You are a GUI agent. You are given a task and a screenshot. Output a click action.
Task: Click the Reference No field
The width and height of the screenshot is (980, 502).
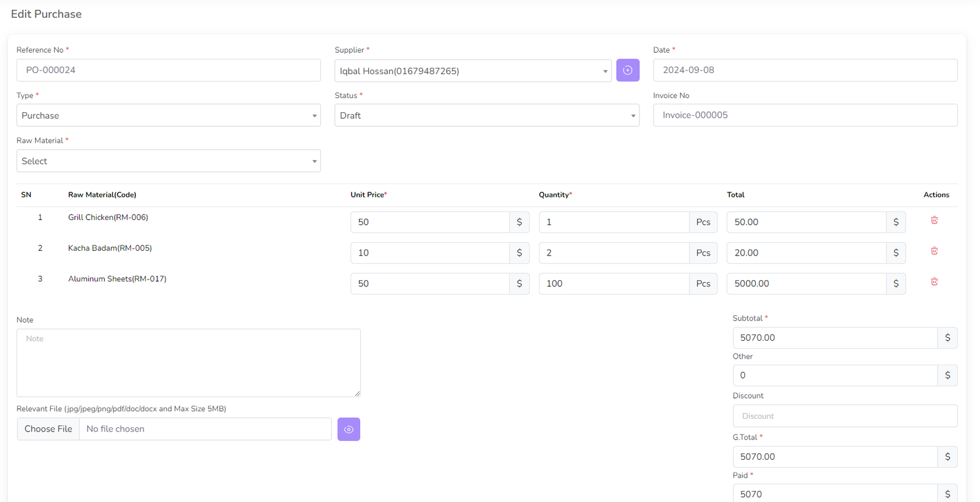point(168,70)
